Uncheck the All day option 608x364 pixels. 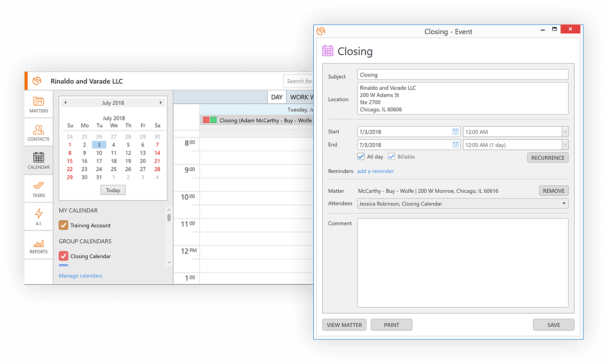pos(361,157)
